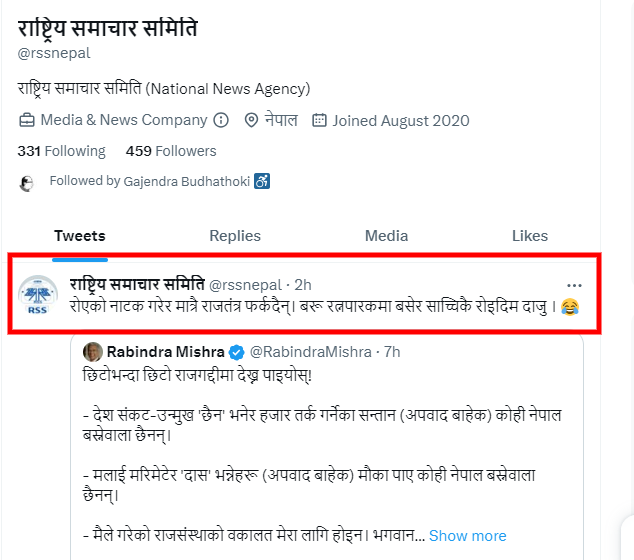Click the location pin icon

[x=250, y=121]
